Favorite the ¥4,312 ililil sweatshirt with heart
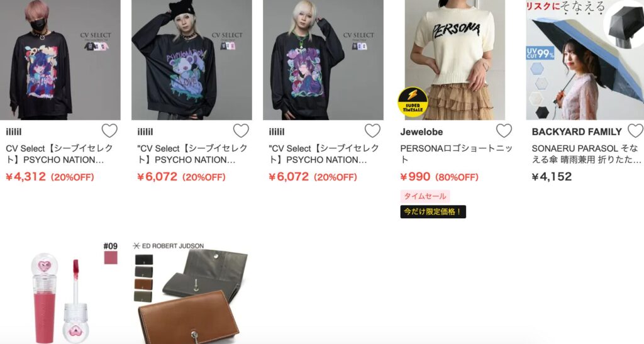Image resolution: width=644 pixels, height=344 pixels. click(x=109, y=131)
